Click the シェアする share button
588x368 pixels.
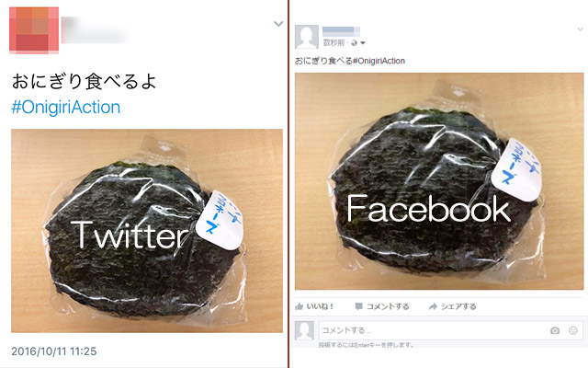pyautogui.click(x=452, y=306)
